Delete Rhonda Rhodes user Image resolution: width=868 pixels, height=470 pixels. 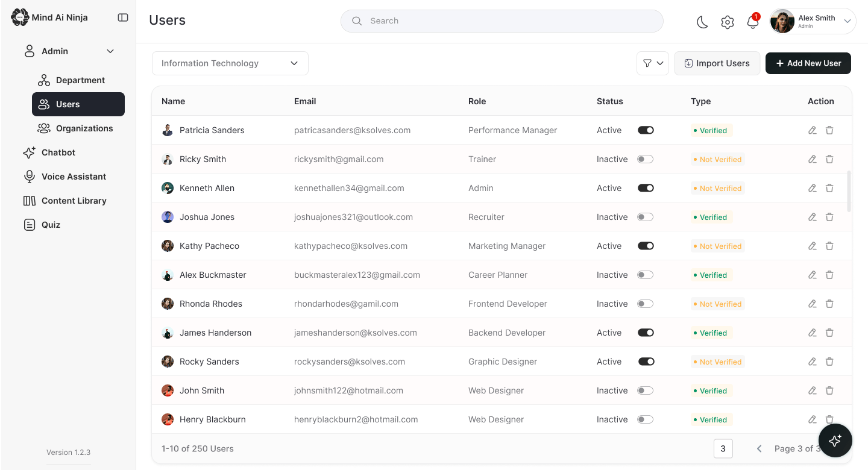pyautogui.click(x=829, y=304)
